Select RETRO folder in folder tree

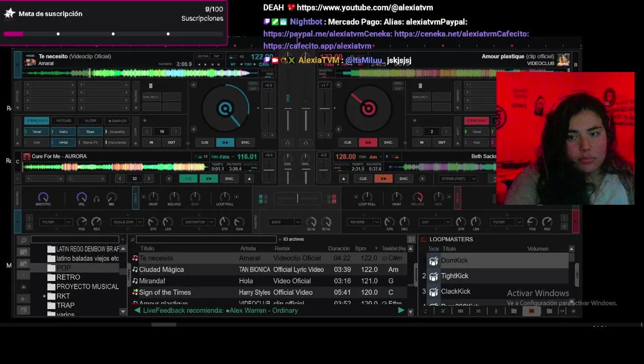pyautogui.click(x=68, y=277)
